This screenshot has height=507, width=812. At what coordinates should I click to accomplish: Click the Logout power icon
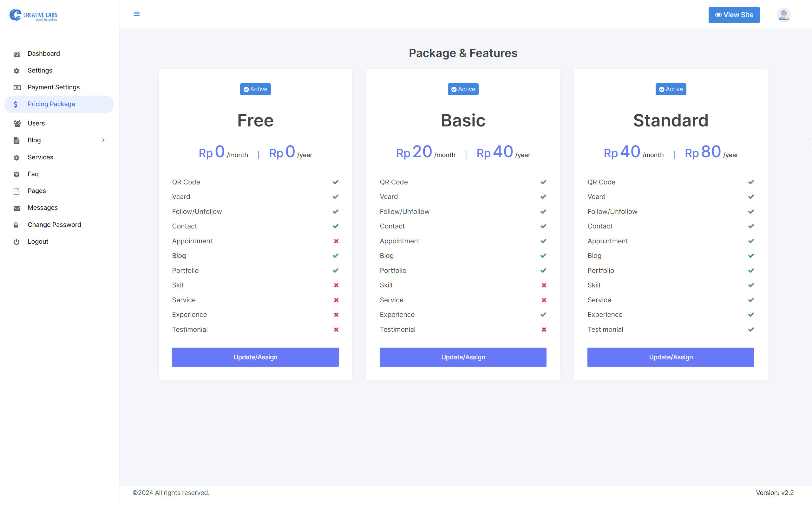pyautogui.click(x=17, y=241)
